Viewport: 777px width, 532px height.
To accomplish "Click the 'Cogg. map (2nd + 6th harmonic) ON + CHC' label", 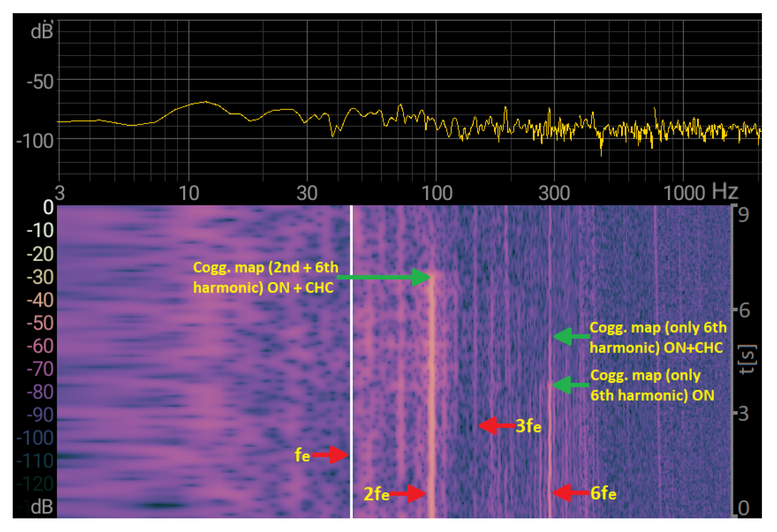I will [x=265, y=277].
